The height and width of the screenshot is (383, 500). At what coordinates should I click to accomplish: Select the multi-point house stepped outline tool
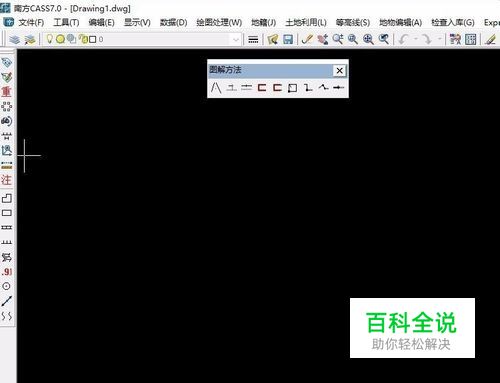click(x=7, y=198)
